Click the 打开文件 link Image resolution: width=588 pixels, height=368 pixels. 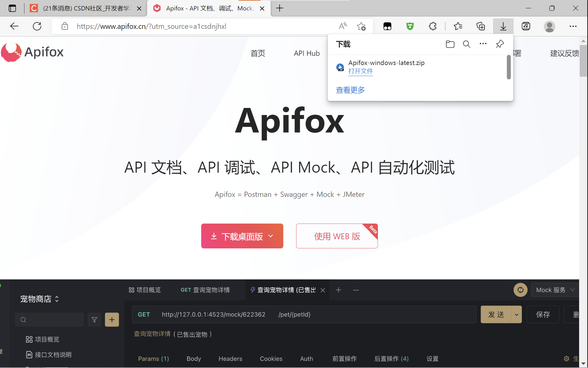(x=360, y=71)
